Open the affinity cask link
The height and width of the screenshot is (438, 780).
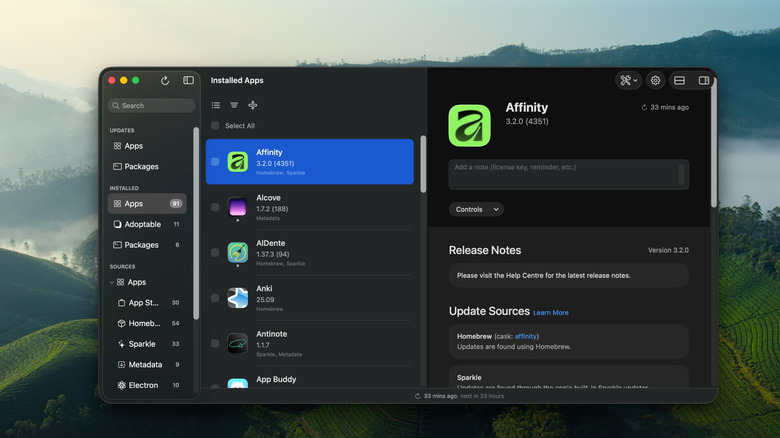(525, 336)
